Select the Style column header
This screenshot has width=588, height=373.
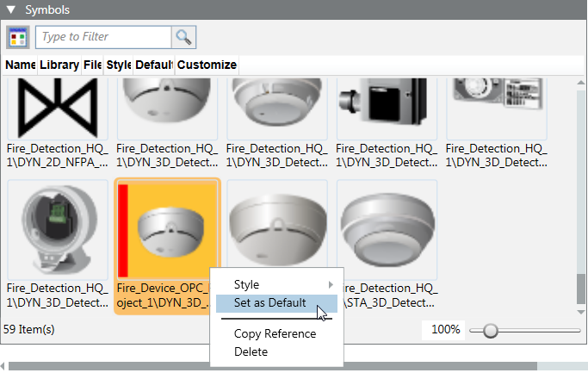(119, 65)
